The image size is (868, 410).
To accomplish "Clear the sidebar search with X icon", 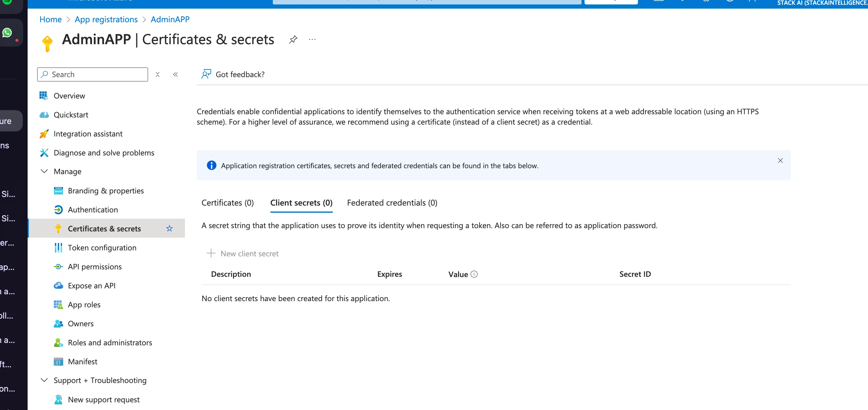I will pyautogui.click(x=157, y=74).
